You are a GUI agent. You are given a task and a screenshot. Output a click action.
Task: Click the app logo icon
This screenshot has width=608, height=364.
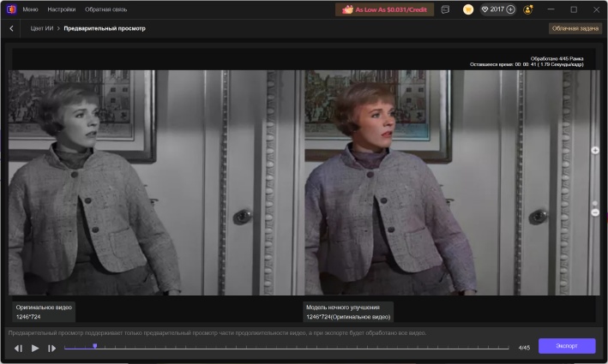tap(11, 9)
